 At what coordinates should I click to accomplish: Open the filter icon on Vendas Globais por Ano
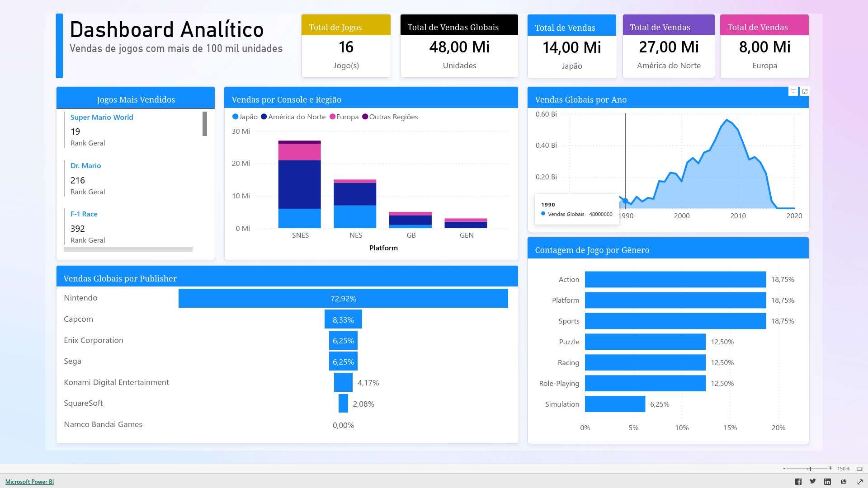(793, 91)
